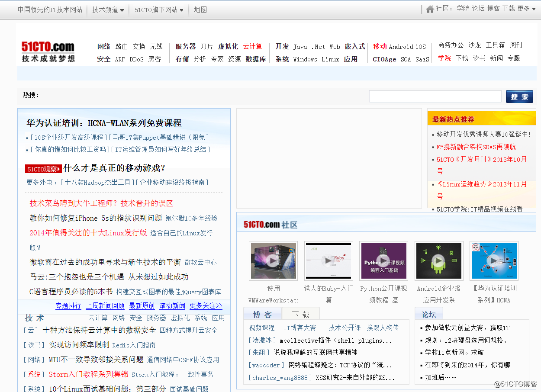The image size is (541, 392).
Task: Click the 51CTO观察 red badge
Action: pyautogui.click(x=43, y=169)
